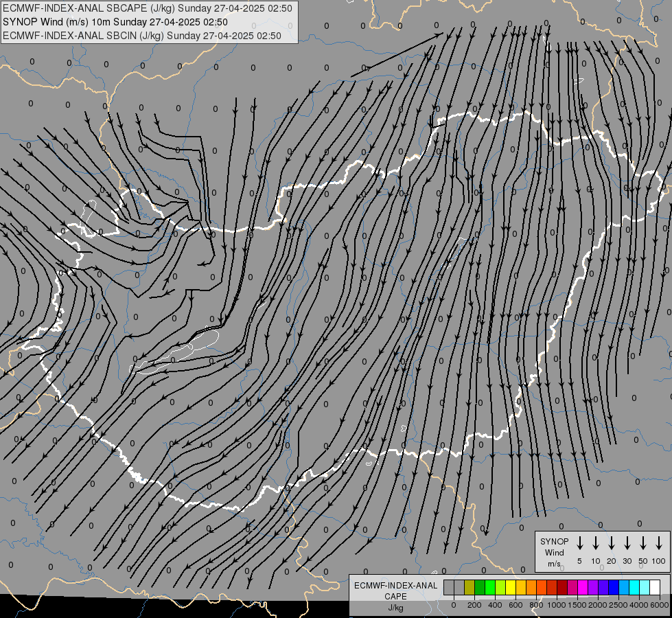Viewport: 672px width, 618px height.
Task: Select the orange-red swatch right of the 800 tick
Action: pos(542,587)
